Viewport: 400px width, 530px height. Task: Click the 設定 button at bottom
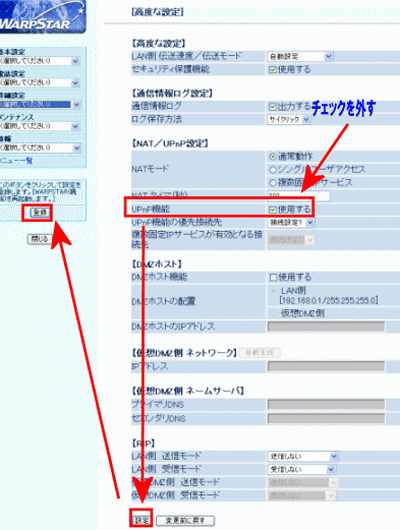tap(141, 521)
